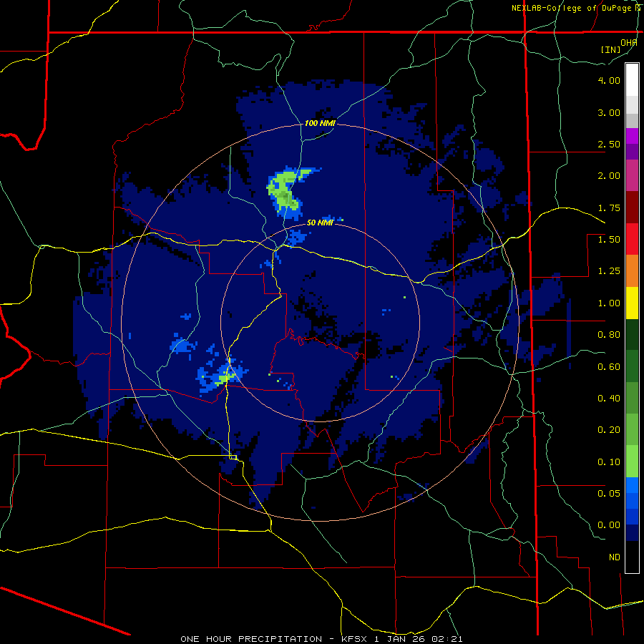This screenshot has width=644, height=644.
Task: Pick the yellow swatch in the legend
Action: [632, 303]
